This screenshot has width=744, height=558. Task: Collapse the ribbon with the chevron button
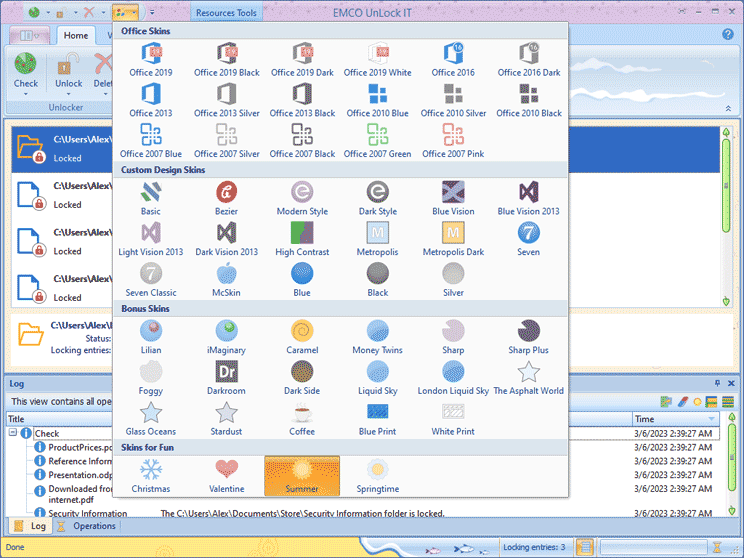(727, 108)
